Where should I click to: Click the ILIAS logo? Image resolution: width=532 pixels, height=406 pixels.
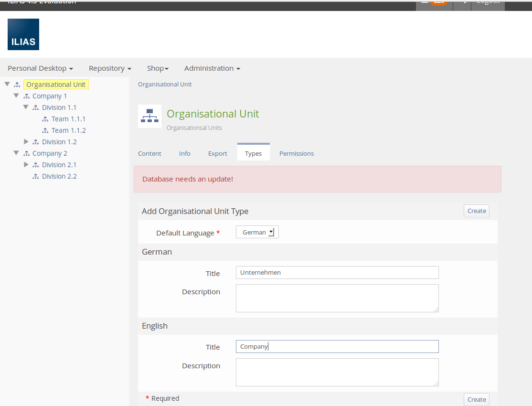[x=23, y=34]
